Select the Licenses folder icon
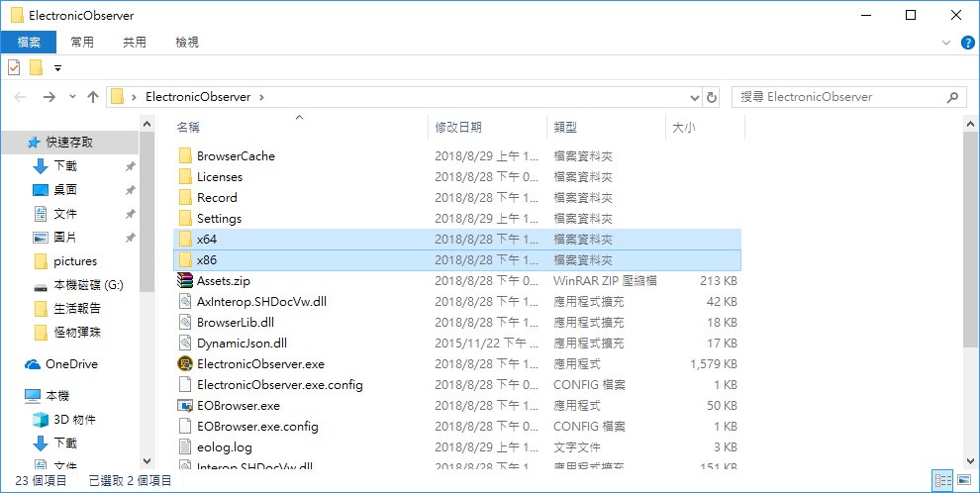This screenshot has width=980, height=493. (x=185, y=177)
